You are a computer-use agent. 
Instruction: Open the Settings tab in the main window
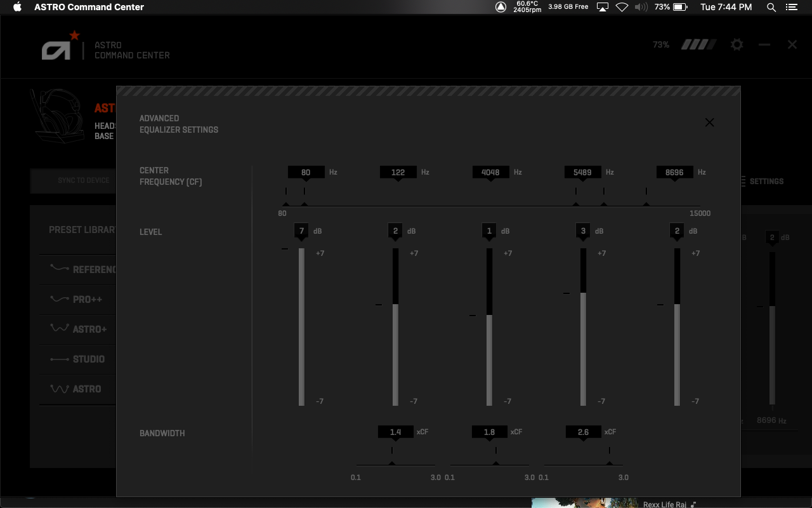pos(762,182)
